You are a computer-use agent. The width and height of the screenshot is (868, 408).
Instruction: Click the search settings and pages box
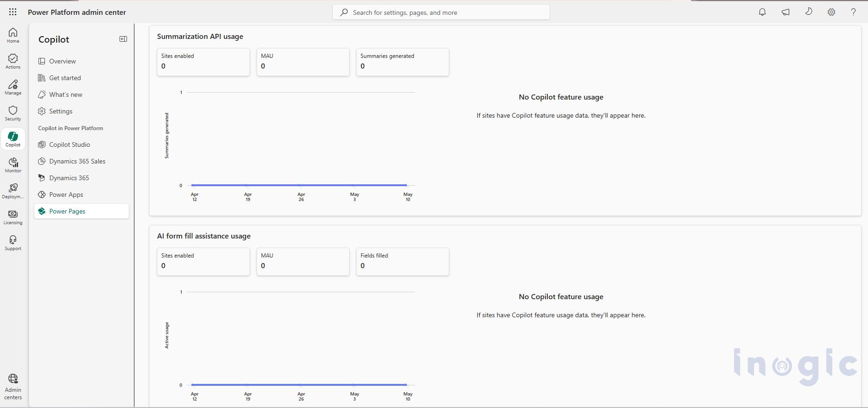coord(441,13)
